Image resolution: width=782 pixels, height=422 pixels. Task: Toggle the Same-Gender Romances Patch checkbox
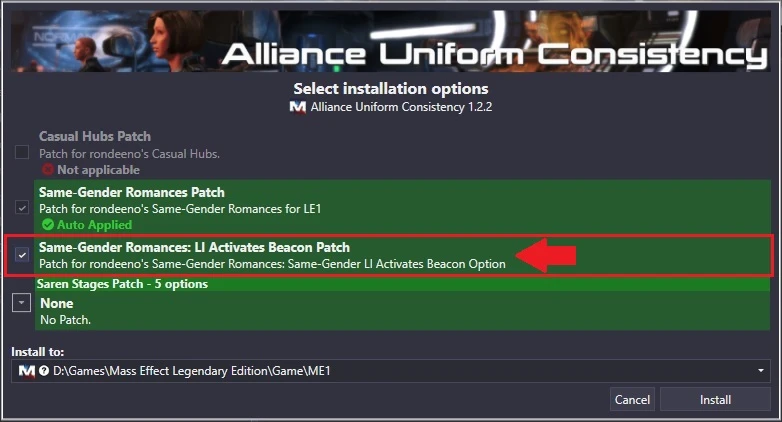tap(21, 207)
